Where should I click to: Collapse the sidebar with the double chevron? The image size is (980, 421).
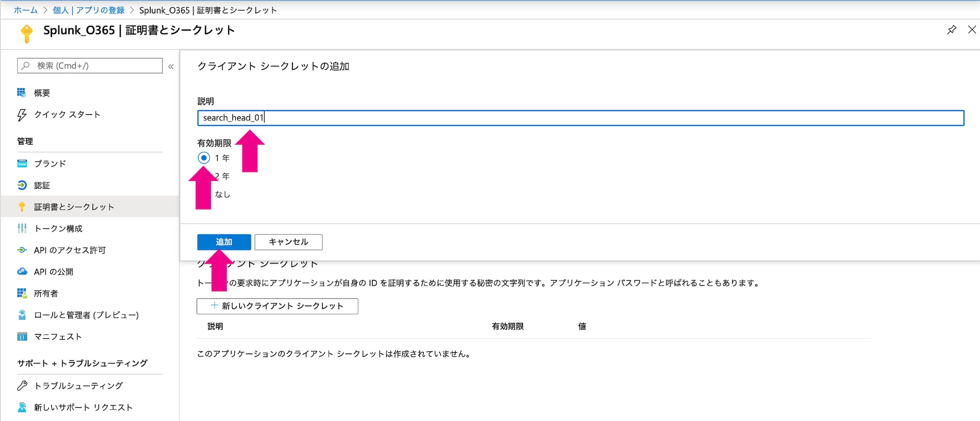171,66
